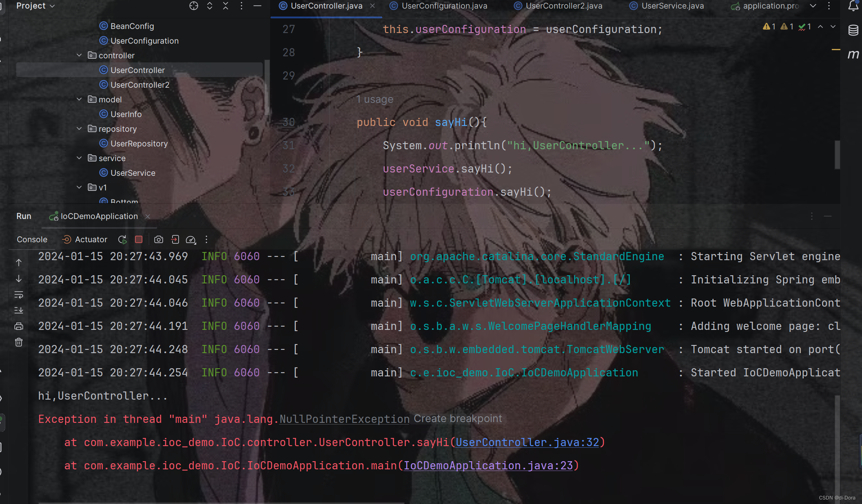Collapse the v1 folder
862x504 pixels.
[79, 187]
